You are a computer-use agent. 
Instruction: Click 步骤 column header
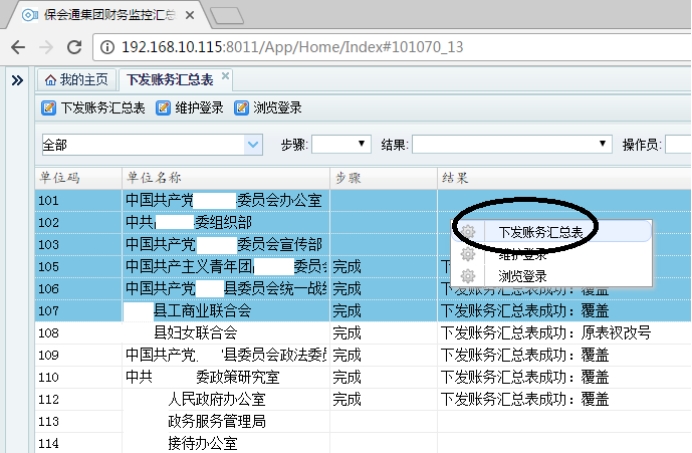tap(384, 178)
